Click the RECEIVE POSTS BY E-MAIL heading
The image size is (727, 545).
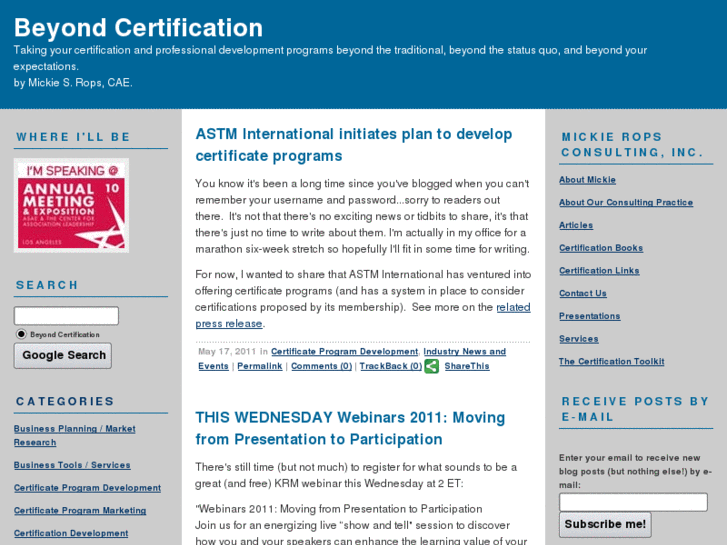[635, 409]
